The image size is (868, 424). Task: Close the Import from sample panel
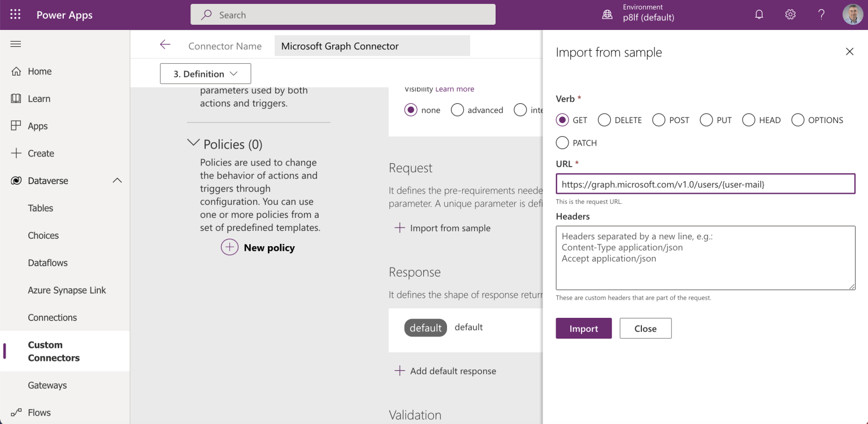click(849, 52)
